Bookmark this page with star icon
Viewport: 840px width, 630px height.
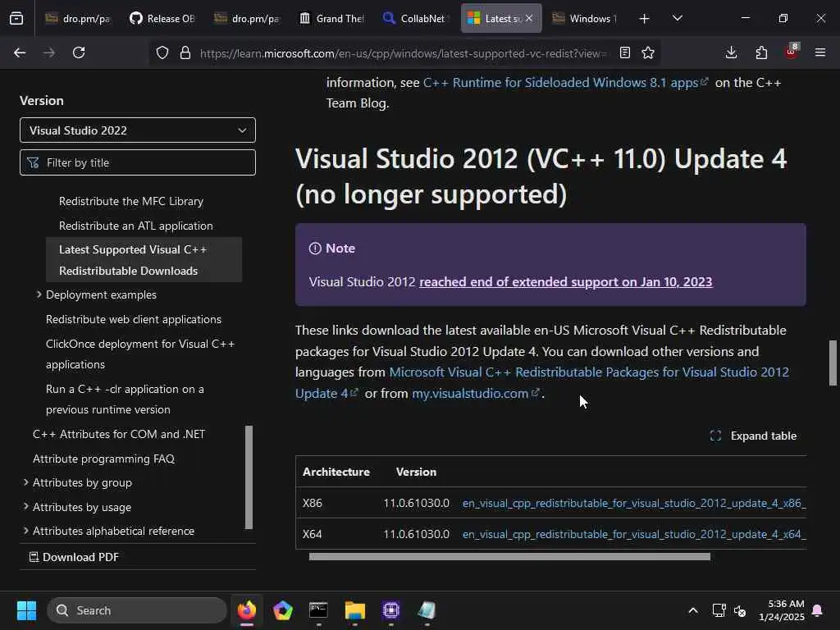(648, 52)
